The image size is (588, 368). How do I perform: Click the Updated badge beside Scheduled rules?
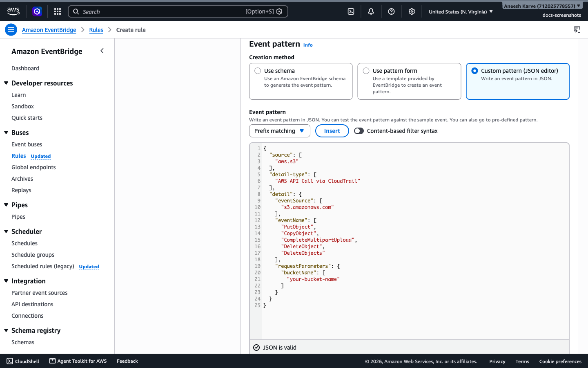click(89, 267)
